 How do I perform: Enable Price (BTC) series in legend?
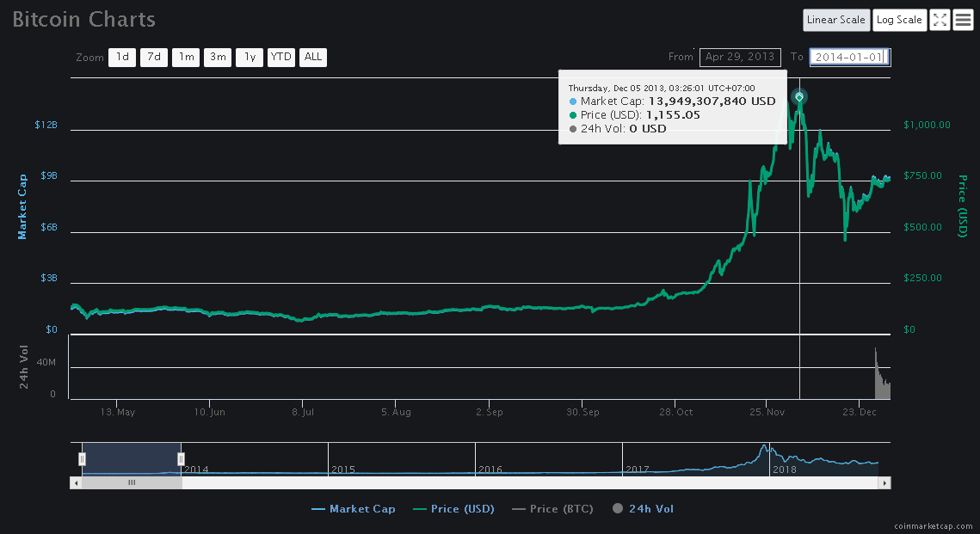click(552, 509)
